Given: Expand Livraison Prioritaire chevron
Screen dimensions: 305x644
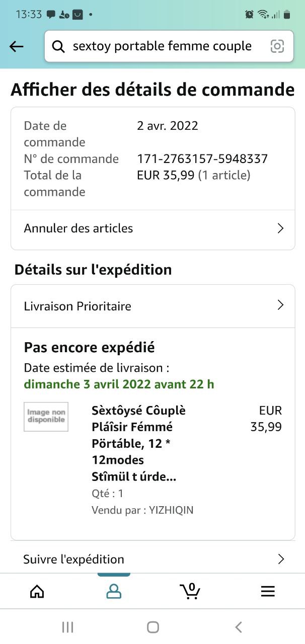Looking at the screenshot, I should pyautogui.click(x=280, y=305).
